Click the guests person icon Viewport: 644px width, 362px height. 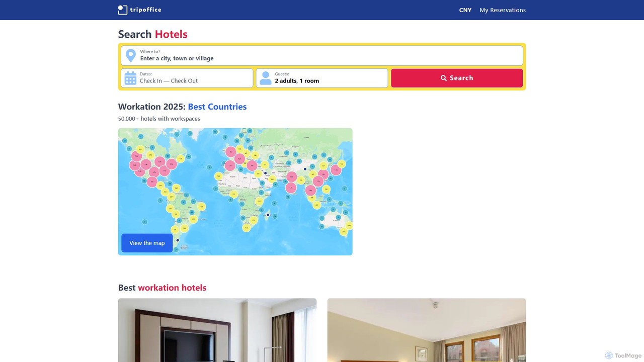tap(266, 78)
